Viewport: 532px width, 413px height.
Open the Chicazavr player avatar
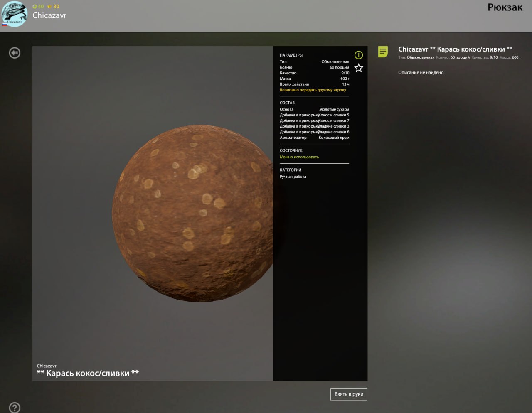(x=15, y=15)
